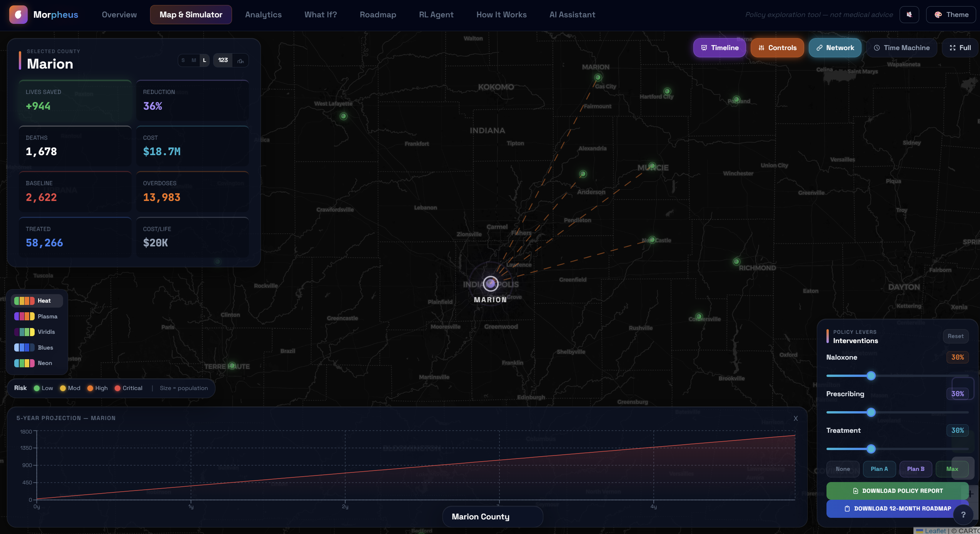Toggle the Timeline panel
The image size is (980, 534).
pyautogui.click(x=720, y=48)
